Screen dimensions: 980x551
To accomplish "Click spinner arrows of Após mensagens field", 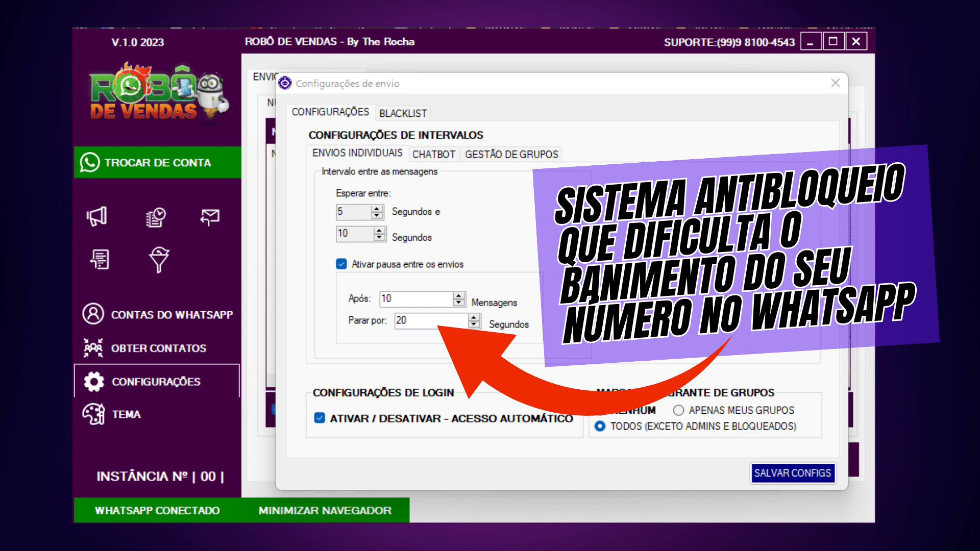I will [459, 299].
